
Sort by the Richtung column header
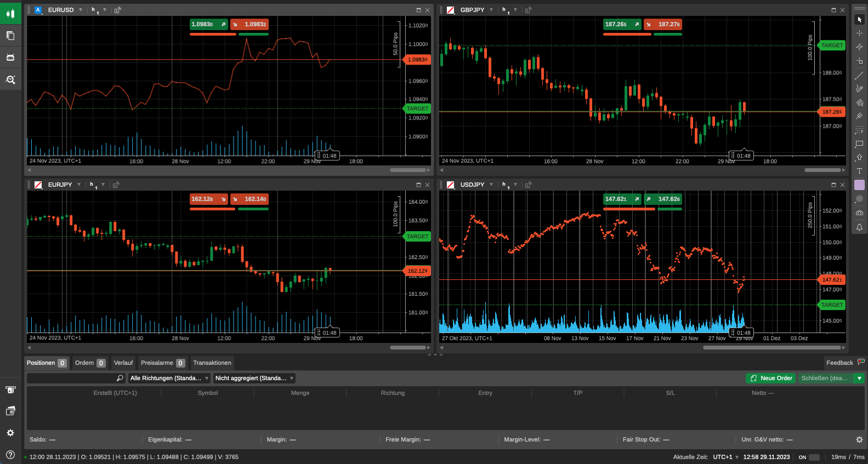[x=393, y=393]
